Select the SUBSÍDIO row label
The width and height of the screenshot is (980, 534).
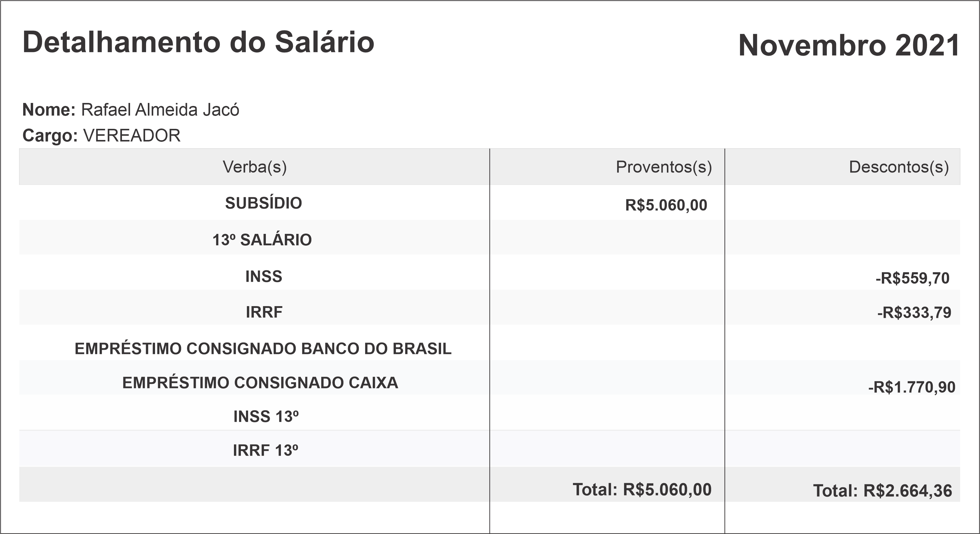point(263,203)
